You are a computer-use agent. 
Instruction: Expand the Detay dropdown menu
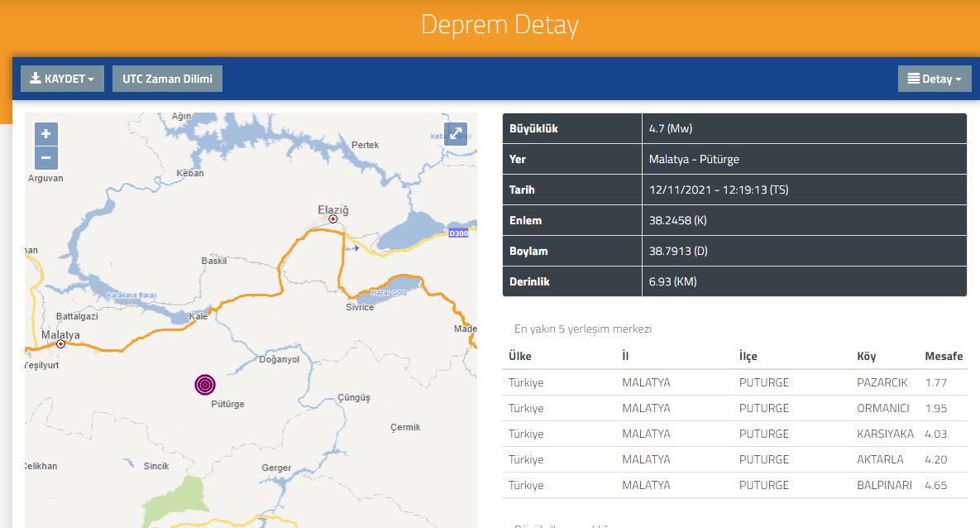935,78
